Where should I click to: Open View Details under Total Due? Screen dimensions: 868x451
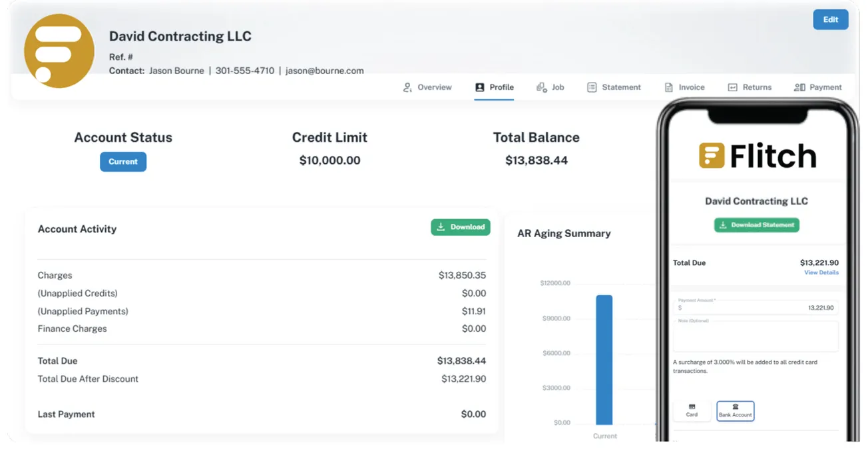pyautogui.click(x=821, y=272)
